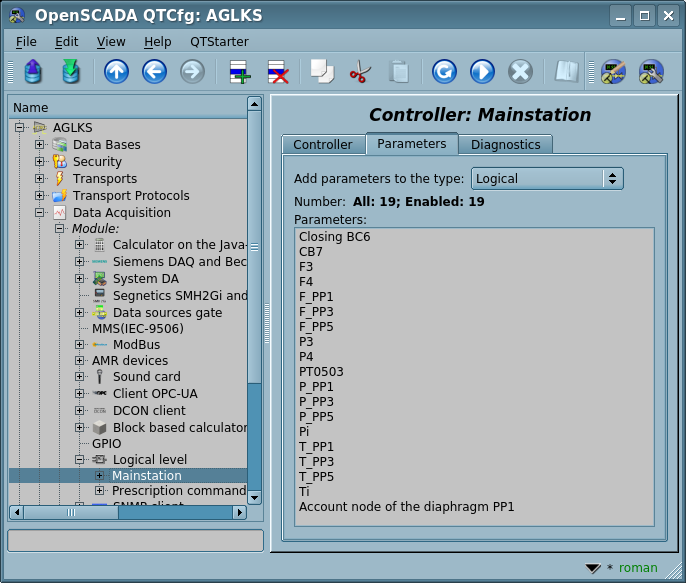
Task: Expand the ModBus module node
Action: (80, 345)
